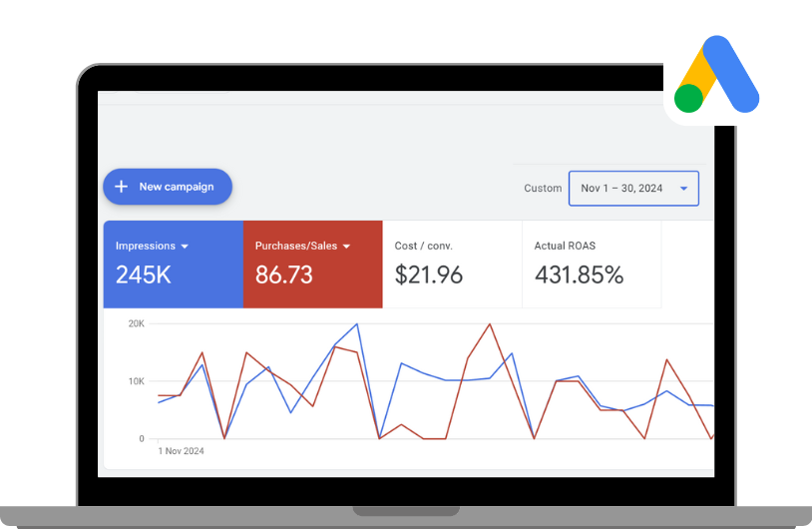The image size is (812, 529).
Task: Click the Google Ads logo icon
Action: click(x=716, y=75)
